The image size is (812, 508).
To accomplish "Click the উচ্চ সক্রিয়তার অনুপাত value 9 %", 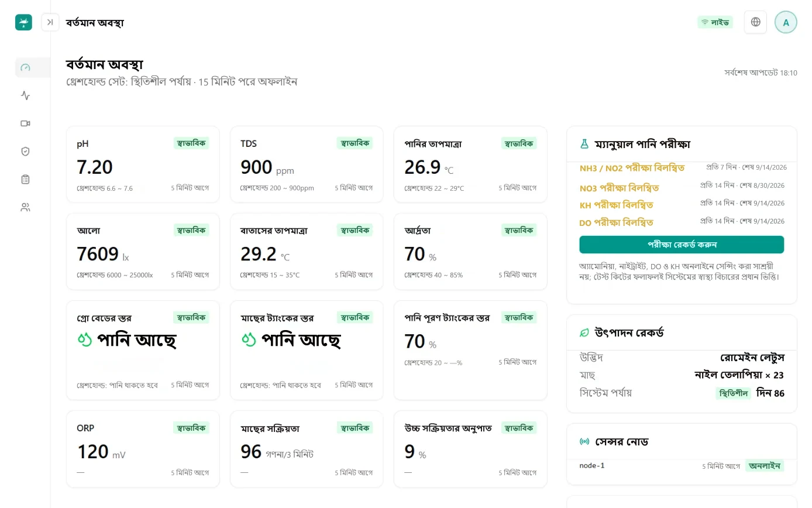I will coord(415,452).
